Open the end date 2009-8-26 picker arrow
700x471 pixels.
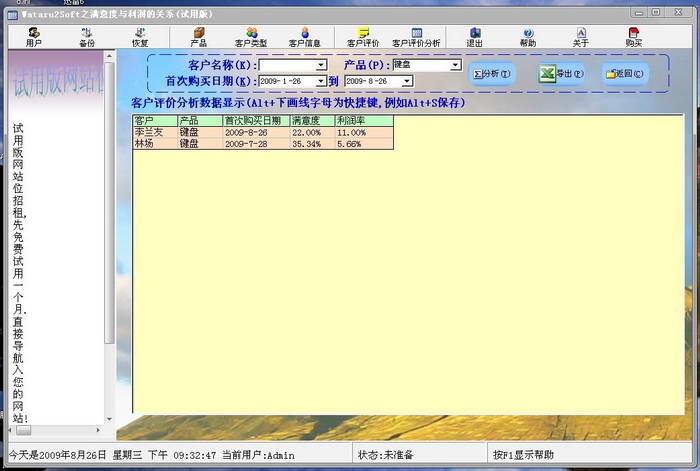(x=407, y=81)
